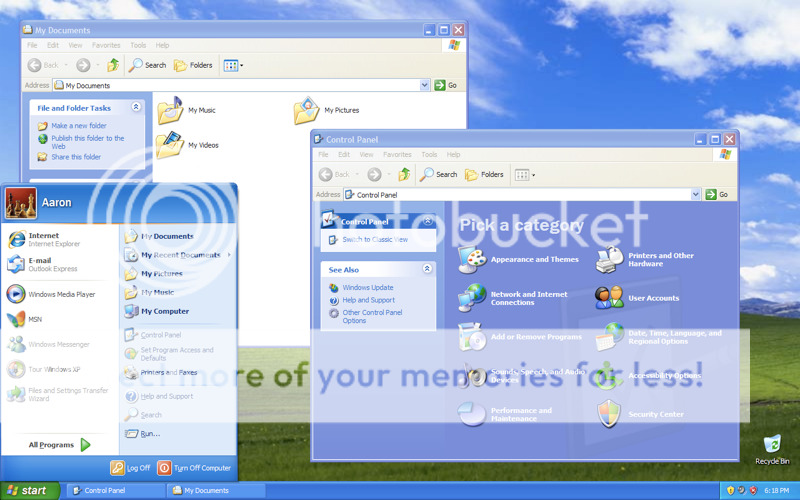
Task: Open Security Center shield icon
Action: point(609,414)
